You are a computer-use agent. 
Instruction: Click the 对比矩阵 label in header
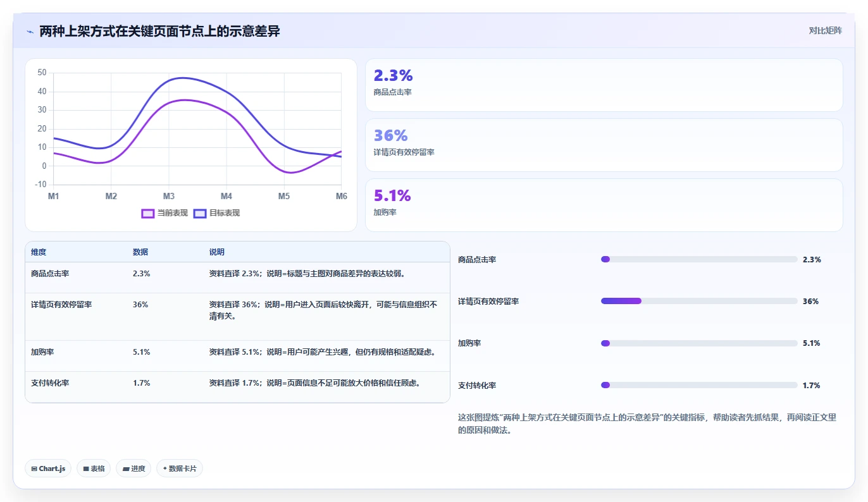coord(826,30)
